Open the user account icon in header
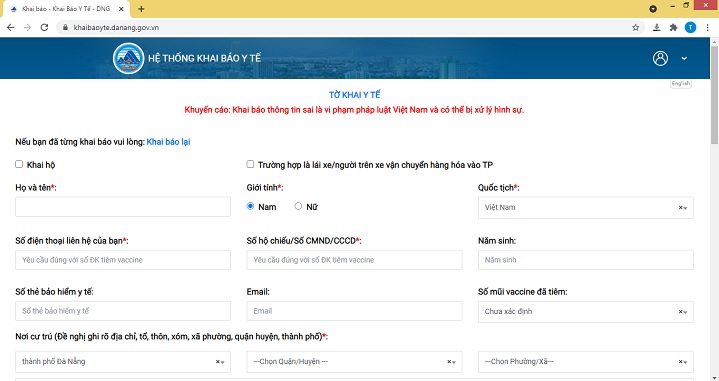 660,58
